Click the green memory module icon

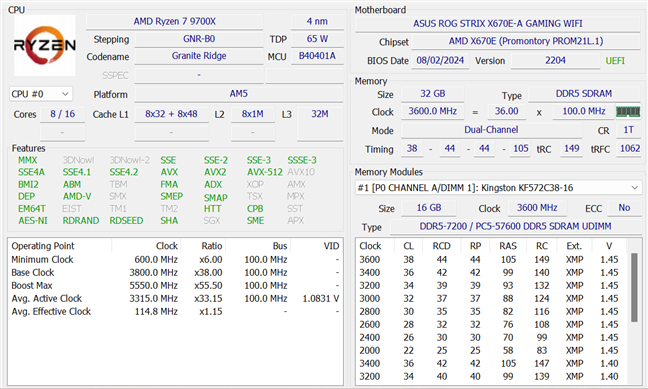click(628, 112)
